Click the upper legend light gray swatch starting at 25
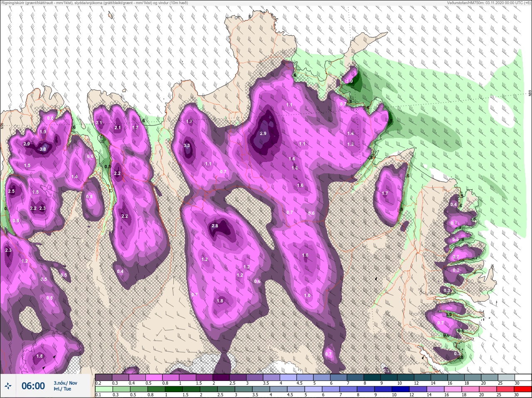This screenshot has height=398, width=532. tap(506, 377)
